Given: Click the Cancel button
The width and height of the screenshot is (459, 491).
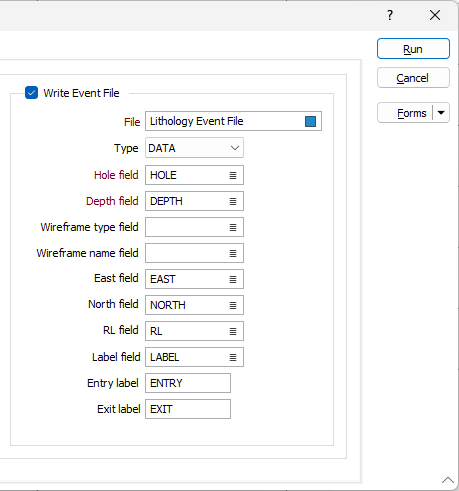Looking at the screenshot, I should coord(413,78).
